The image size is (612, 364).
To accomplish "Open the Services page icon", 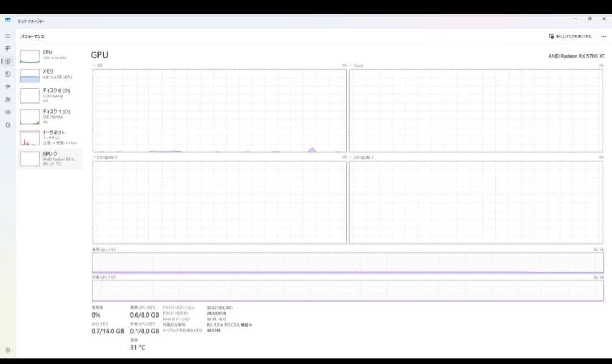I will pos(8,125).
